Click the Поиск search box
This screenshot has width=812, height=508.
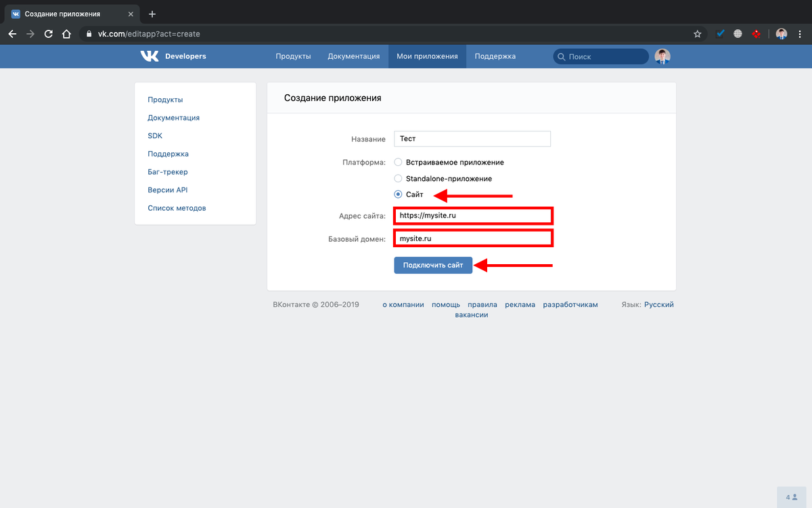point(601,57)
